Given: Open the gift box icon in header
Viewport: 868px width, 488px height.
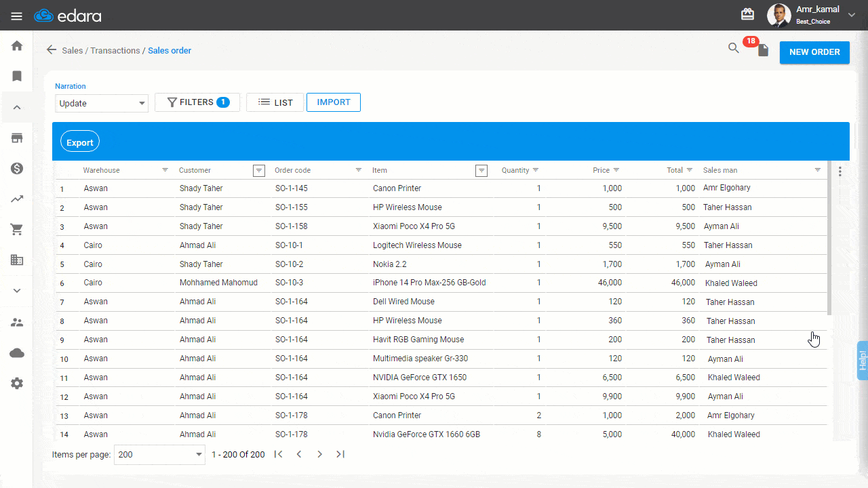Looking at the screenshot, I should click(x=747, y=14).
